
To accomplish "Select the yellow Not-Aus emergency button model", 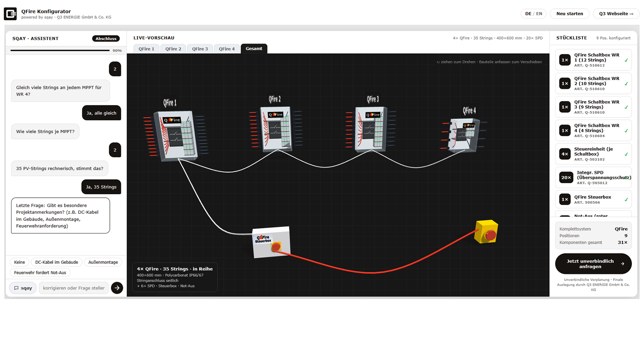I will 486,231.
